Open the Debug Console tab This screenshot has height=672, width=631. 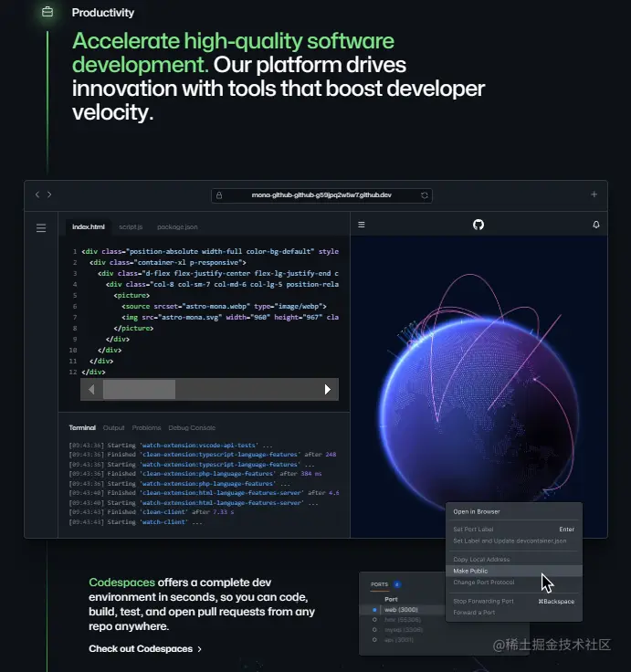[x=192, y=427]
